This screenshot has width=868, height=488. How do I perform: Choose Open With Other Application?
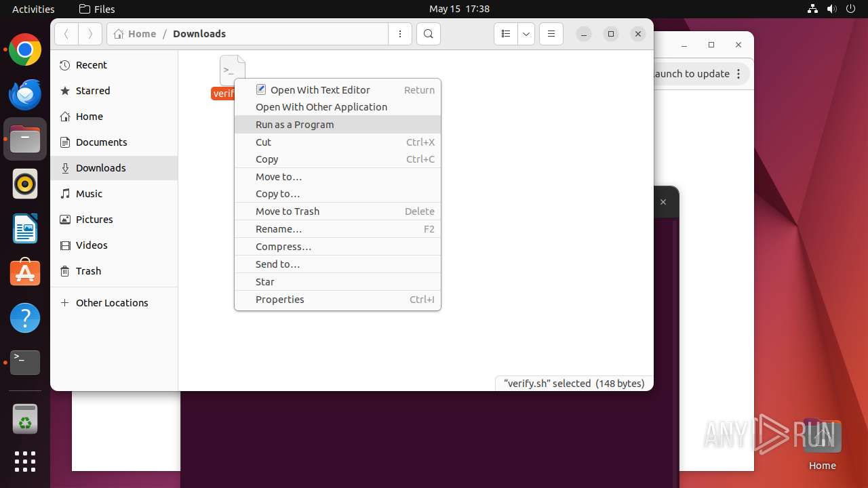point(338,107)
